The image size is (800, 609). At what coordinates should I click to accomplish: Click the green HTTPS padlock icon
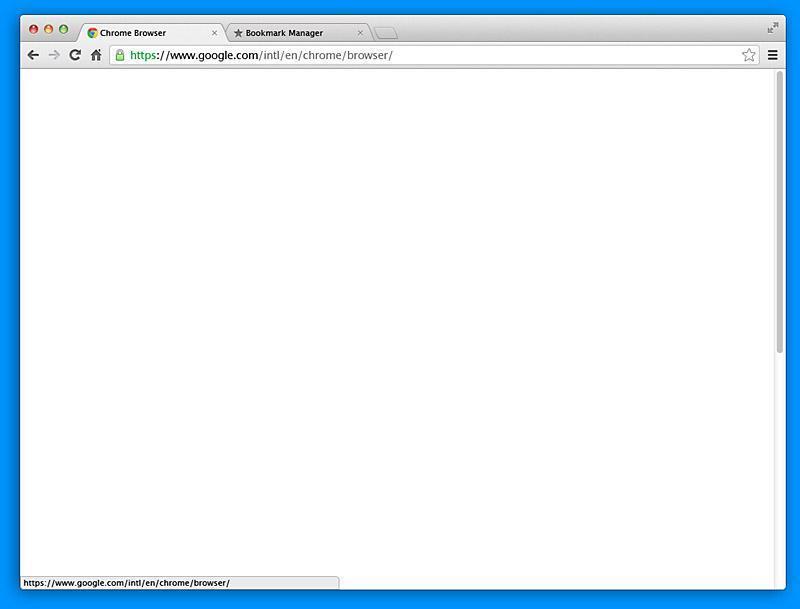[x=118, y=55]
